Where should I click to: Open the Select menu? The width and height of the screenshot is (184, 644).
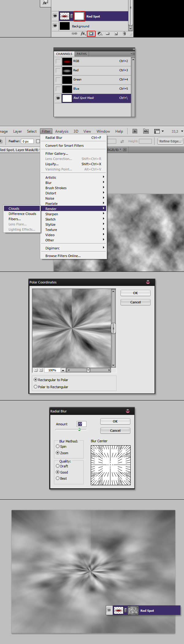[x=32, y=131]
